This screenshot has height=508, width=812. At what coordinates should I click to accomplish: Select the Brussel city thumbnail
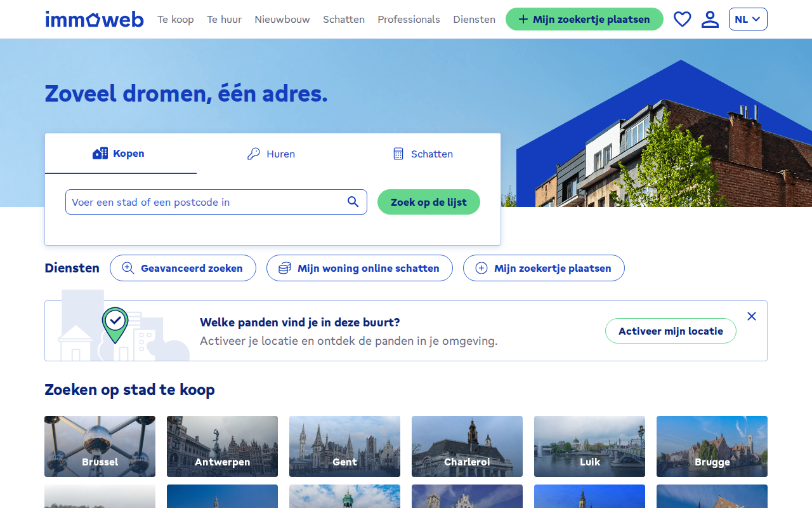pos(100,446)
